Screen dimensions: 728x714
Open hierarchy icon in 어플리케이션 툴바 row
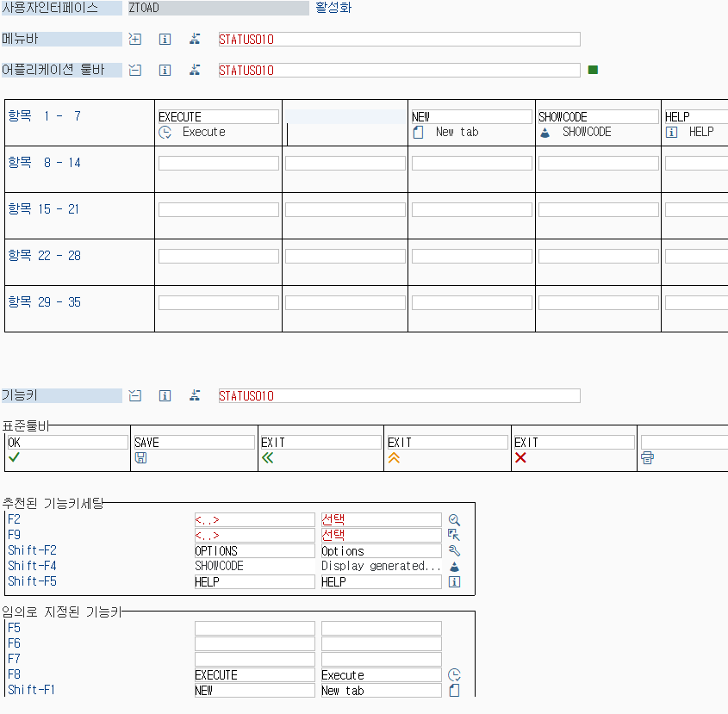[x=195, y=70]
